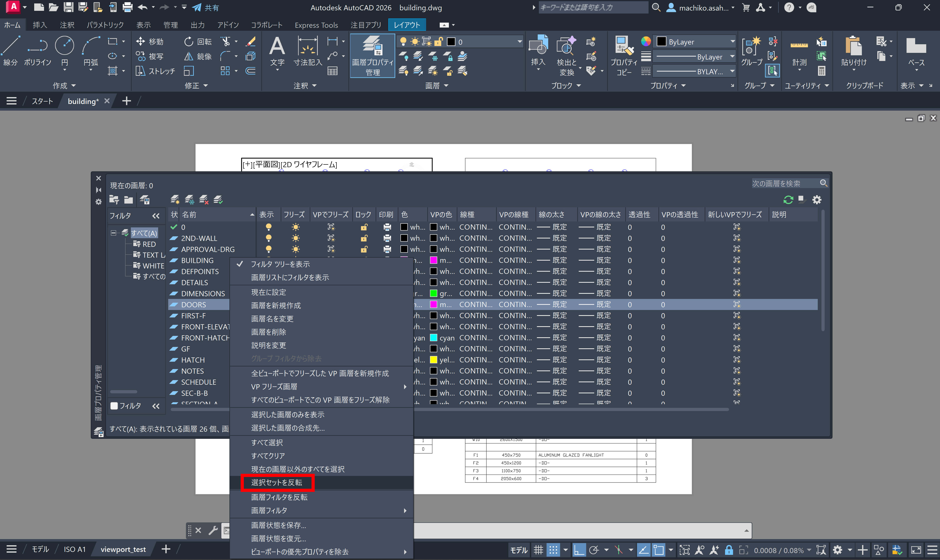
Task: Click the refresh icon in layer palette
Action: pyautogui.click(x=788, y=200)
